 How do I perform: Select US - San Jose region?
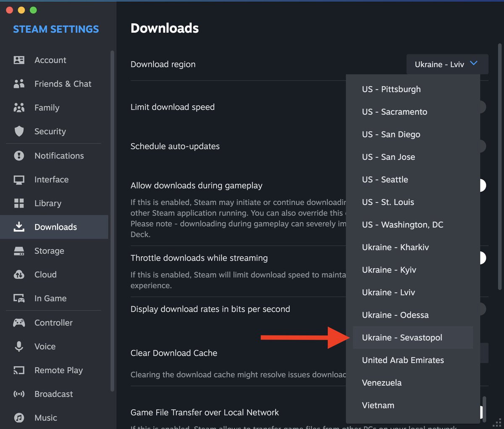coord(413,157)
